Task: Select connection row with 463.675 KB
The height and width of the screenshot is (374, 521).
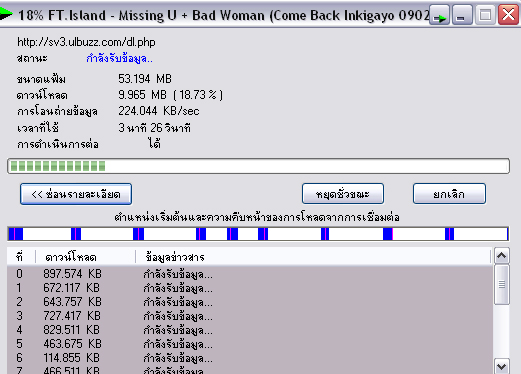Action: pos(249,344)
